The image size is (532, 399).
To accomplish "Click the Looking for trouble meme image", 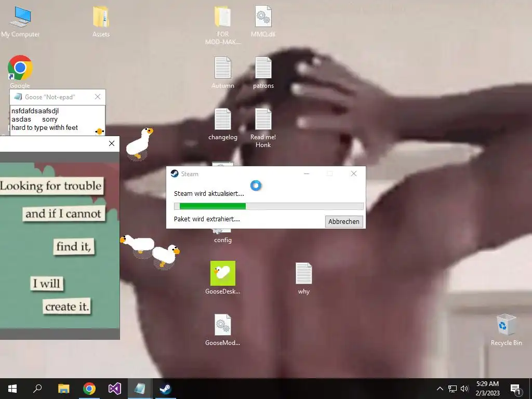I will (60, 245).
